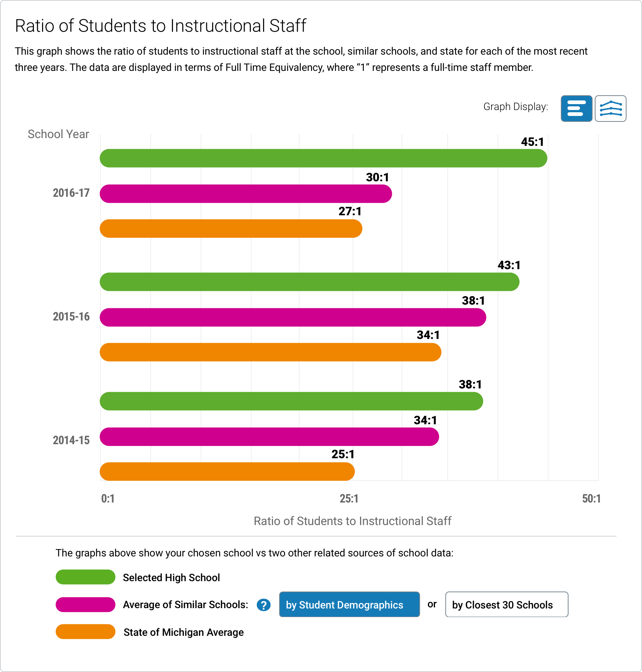Switch to bar graph display
Viewport: 642px width, 672px height.
coord(576,109)
